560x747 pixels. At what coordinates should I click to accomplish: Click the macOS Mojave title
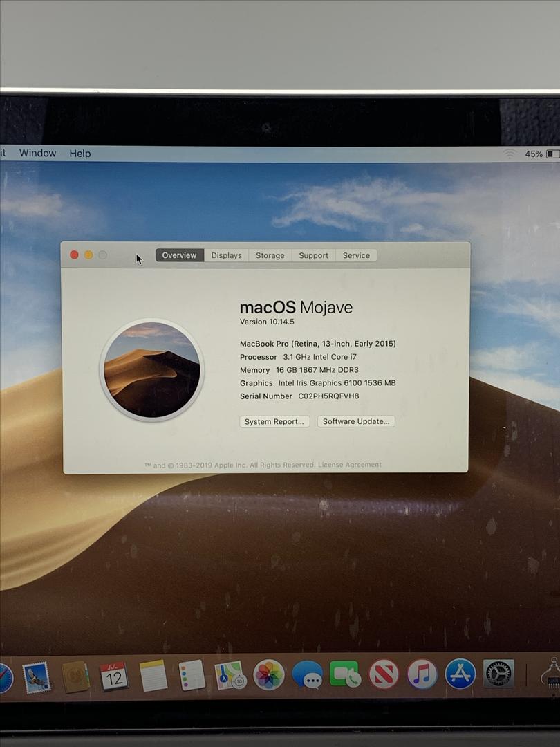[x=296, y=307]
